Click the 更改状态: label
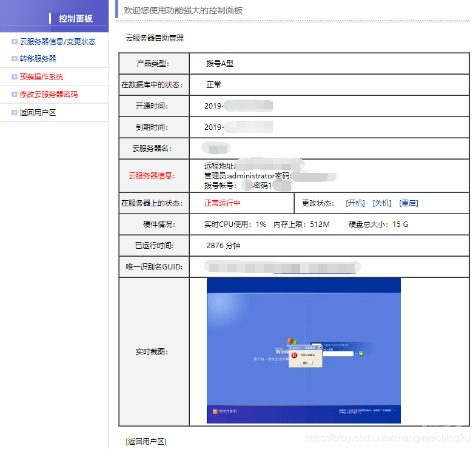Screen dimensions: 476x449 [318, 203]
